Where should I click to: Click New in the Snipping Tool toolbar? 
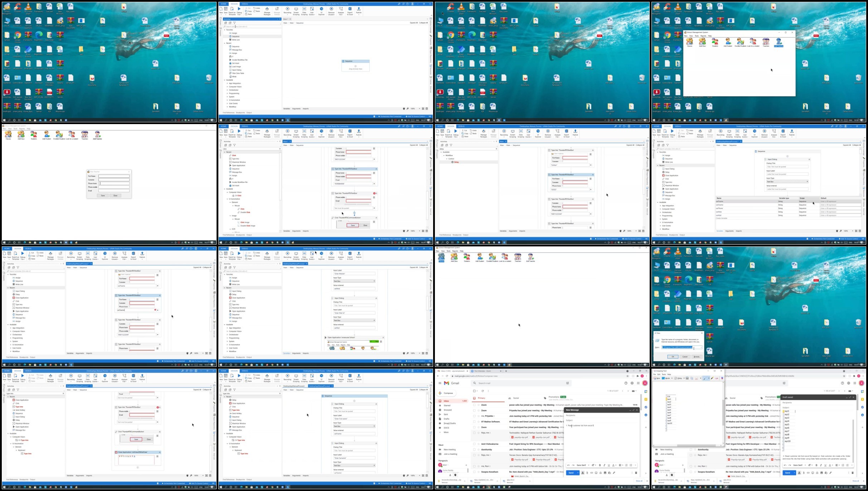click(x=656, y=378)
